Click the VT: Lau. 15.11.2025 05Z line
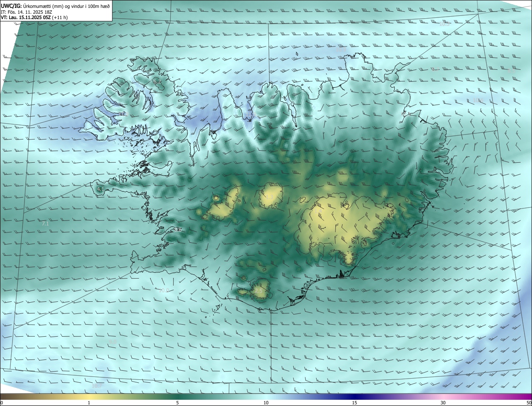532x406 pixels. pos(34,17)
